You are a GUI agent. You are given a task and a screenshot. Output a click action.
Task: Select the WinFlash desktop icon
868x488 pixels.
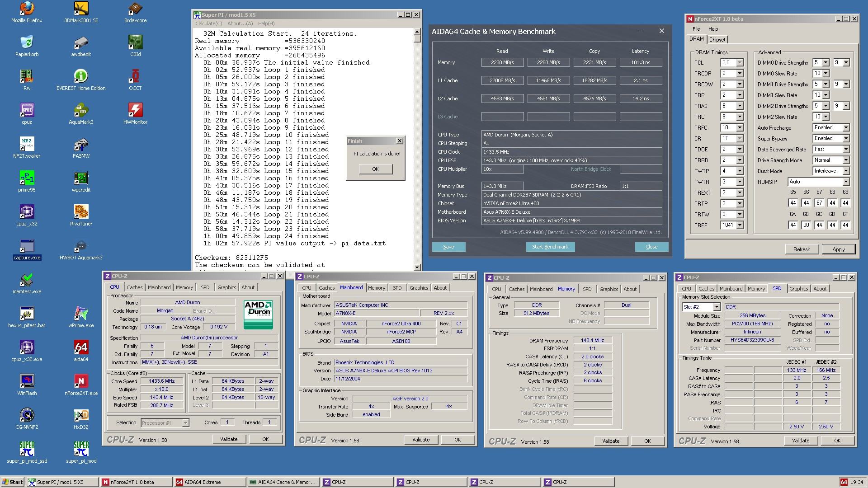[x=27, y=385]
